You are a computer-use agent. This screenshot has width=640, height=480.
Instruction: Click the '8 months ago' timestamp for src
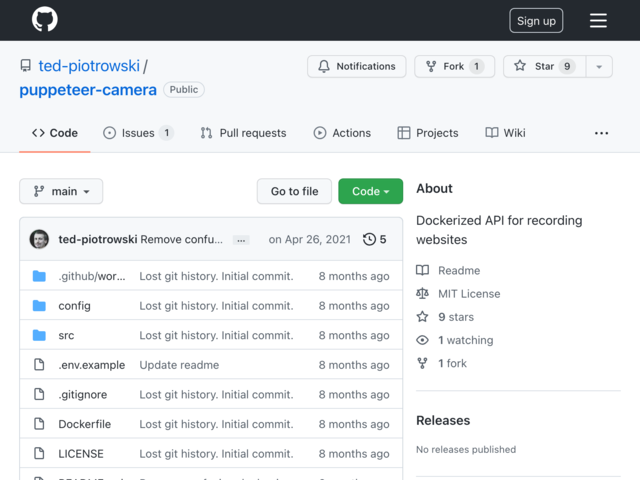(354, 336)
